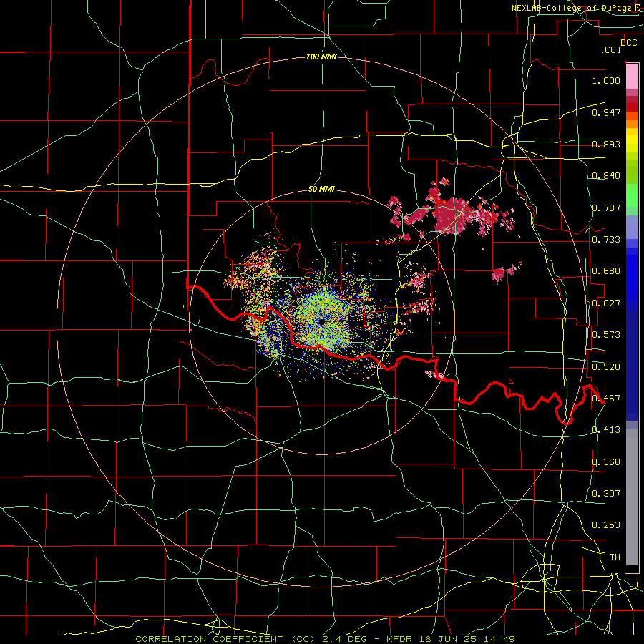Click the 0.413 legend value
This screenshot has width=644, height=644.
point(606,430)
